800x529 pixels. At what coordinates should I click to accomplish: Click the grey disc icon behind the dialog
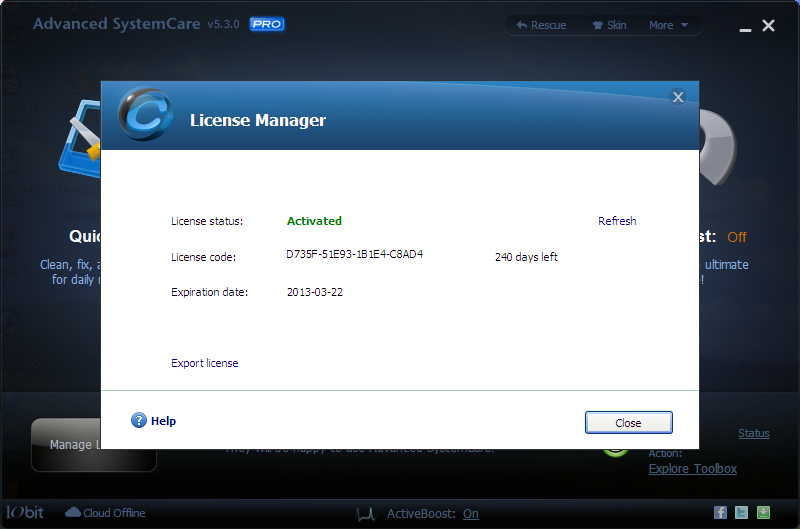pos(717,147)
